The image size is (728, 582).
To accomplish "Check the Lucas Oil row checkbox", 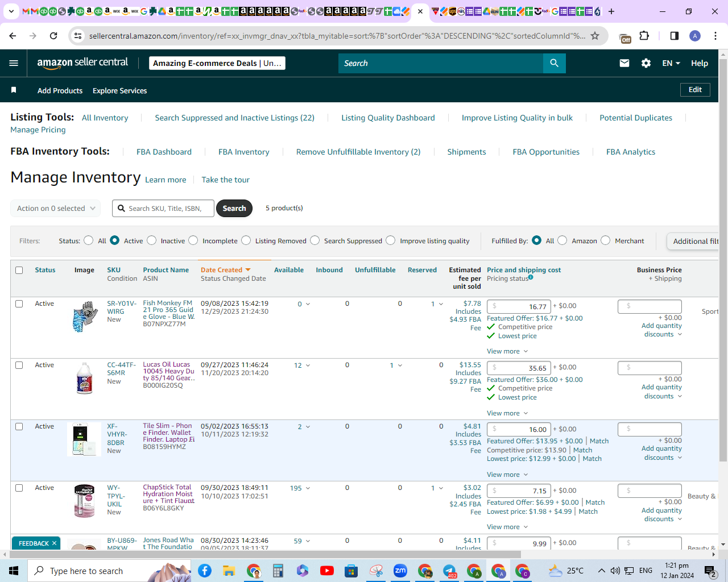I will (19, 365).
